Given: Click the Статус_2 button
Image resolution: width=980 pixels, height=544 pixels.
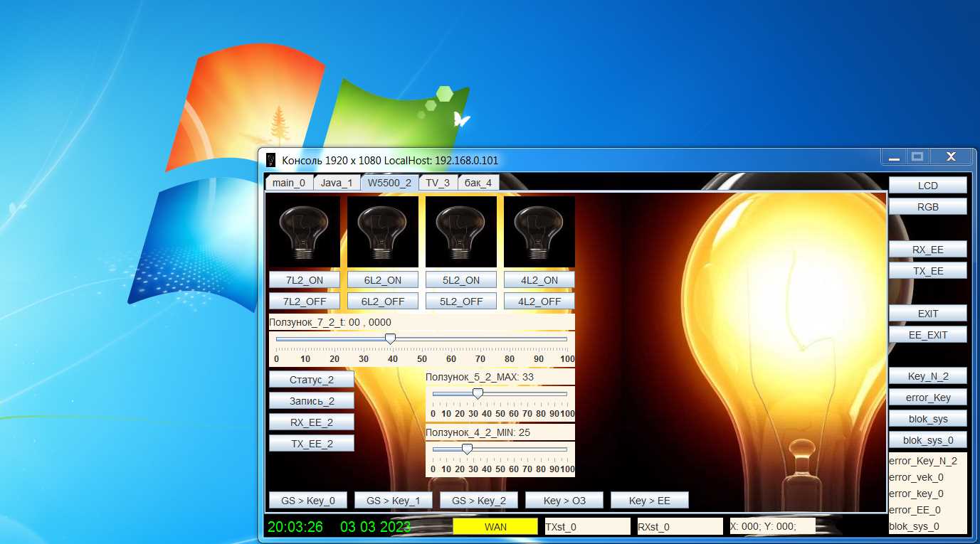Looking at the screenshot, I should coord(311,380).
